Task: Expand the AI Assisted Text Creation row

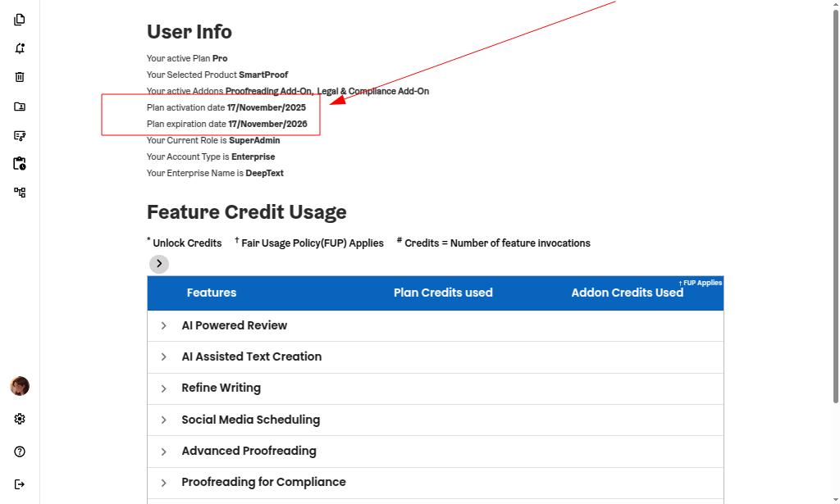Action: [x=164, y=357]
